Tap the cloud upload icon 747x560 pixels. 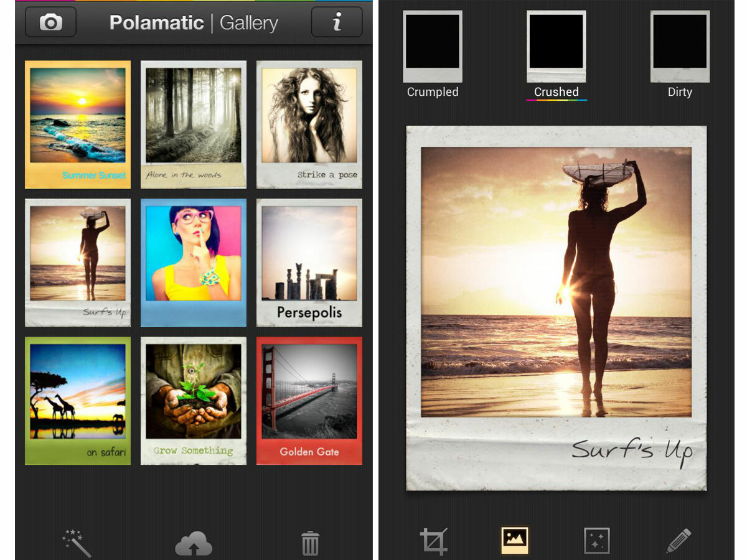[194, 543]
